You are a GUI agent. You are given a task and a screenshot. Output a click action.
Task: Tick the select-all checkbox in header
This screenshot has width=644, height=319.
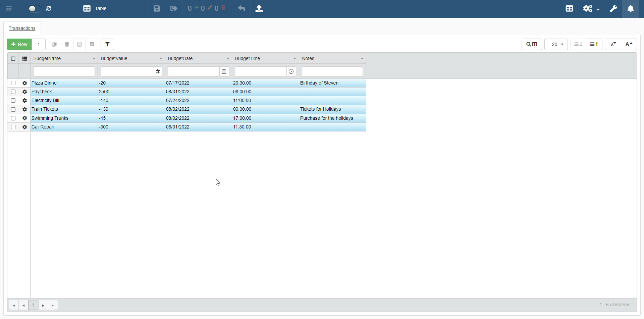click(x=13, y=59)
